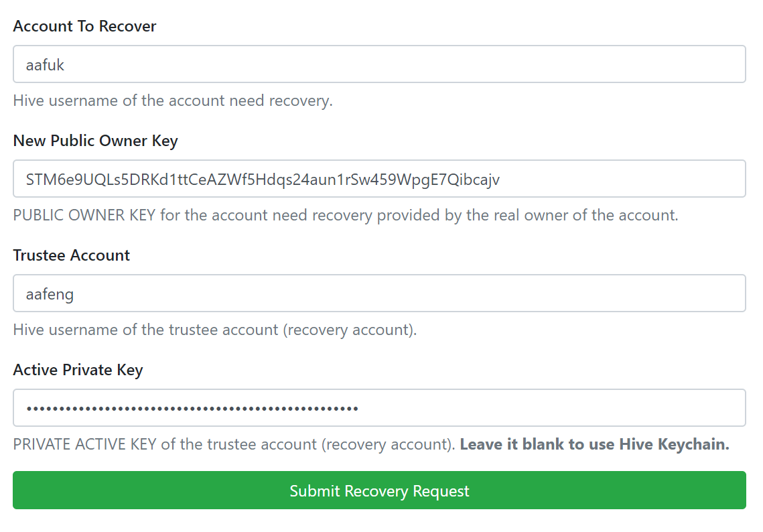Click the "Active Private Key" label
The width and height of the screenshot is (763, 532).
tap(78, 370)
